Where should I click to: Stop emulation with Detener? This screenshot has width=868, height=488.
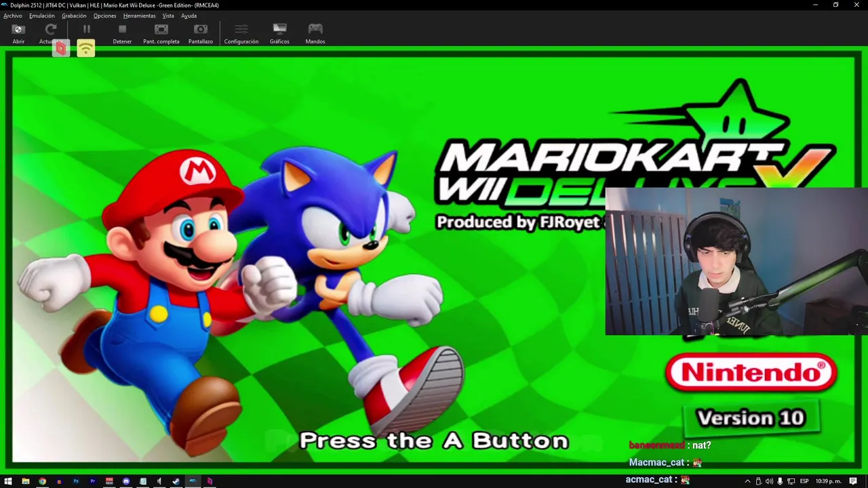coord(122,33)
